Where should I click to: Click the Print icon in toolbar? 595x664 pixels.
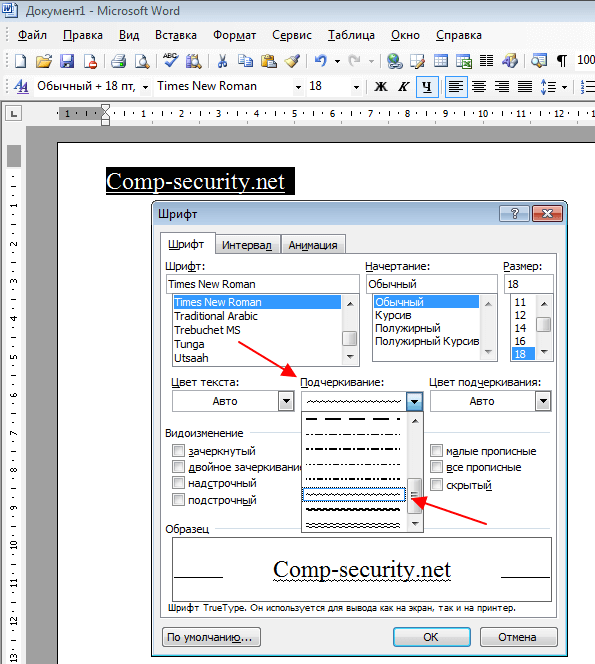tap(118, 61)
